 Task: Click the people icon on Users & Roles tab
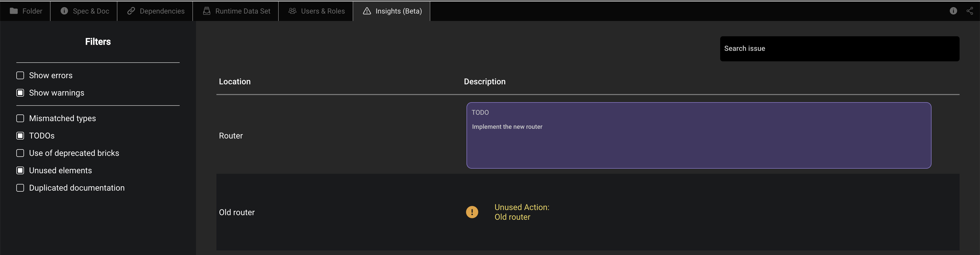292,11
